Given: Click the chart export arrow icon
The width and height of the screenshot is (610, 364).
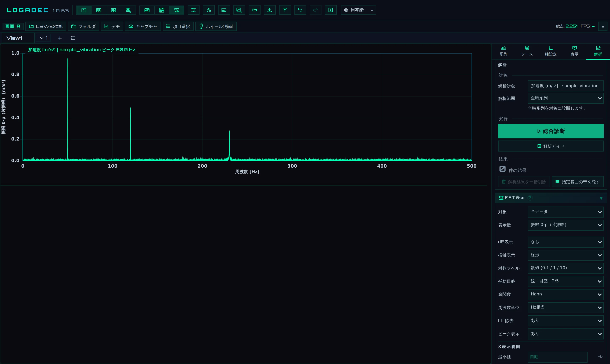Looking at the screenshot, I should pos(239,10).
